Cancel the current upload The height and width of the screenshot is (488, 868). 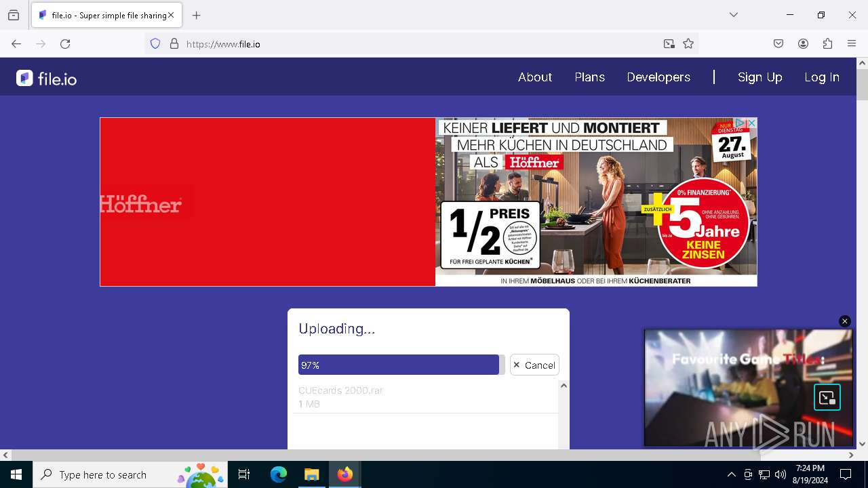[x=534, y=365]
